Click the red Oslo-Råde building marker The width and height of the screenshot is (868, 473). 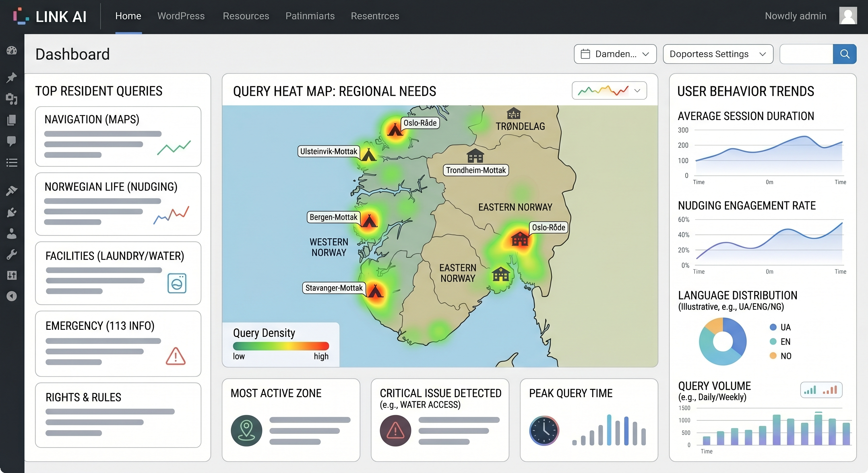coord(520,239)
